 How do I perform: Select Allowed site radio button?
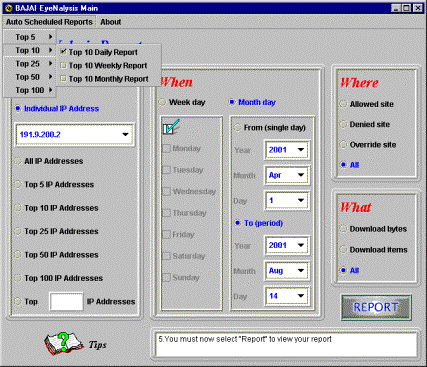click(x=343, y=104)
